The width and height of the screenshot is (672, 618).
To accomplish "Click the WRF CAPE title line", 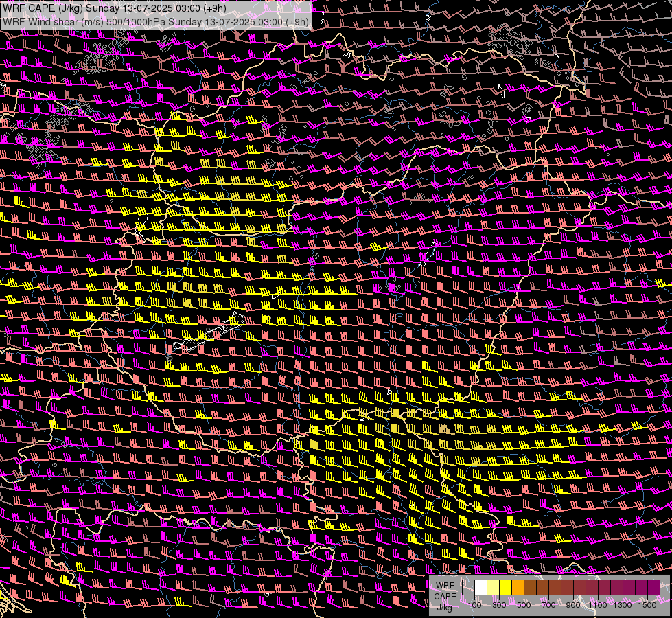I will (115, 8).
